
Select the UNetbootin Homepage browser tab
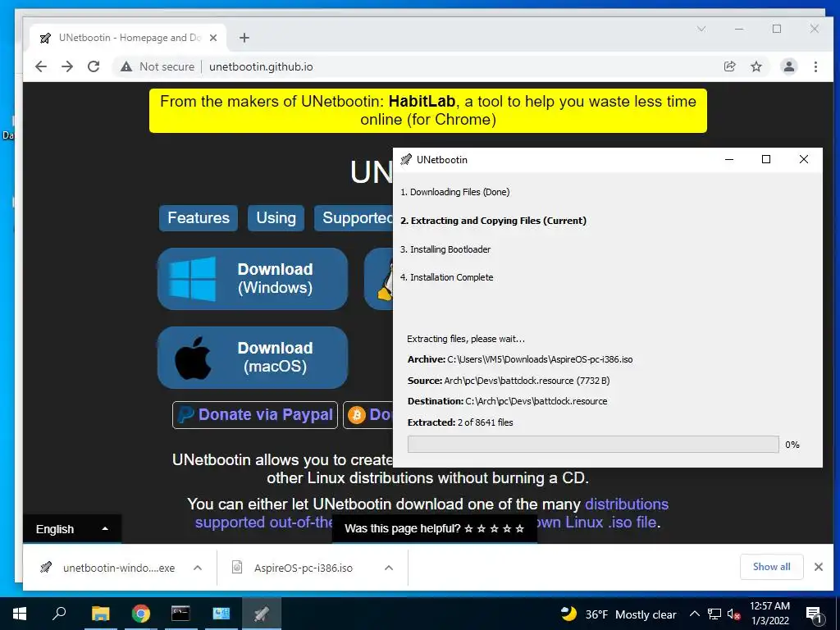127,38
